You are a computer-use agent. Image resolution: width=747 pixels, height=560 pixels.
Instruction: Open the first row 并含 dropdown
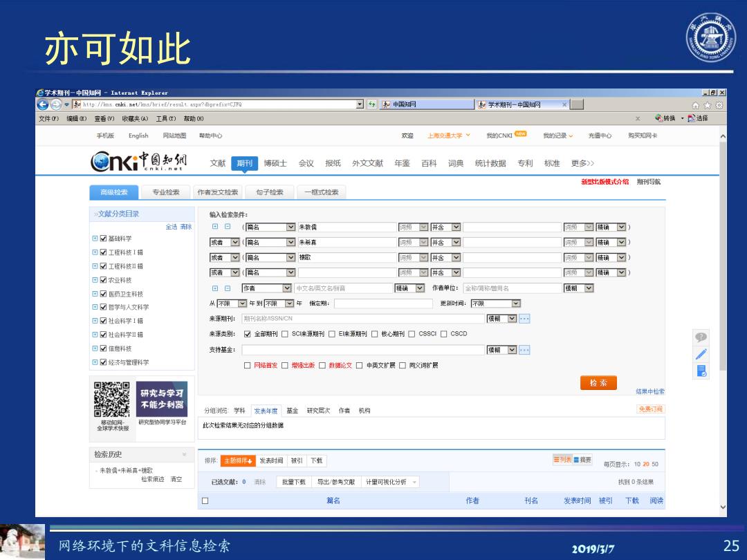(445, 227)
